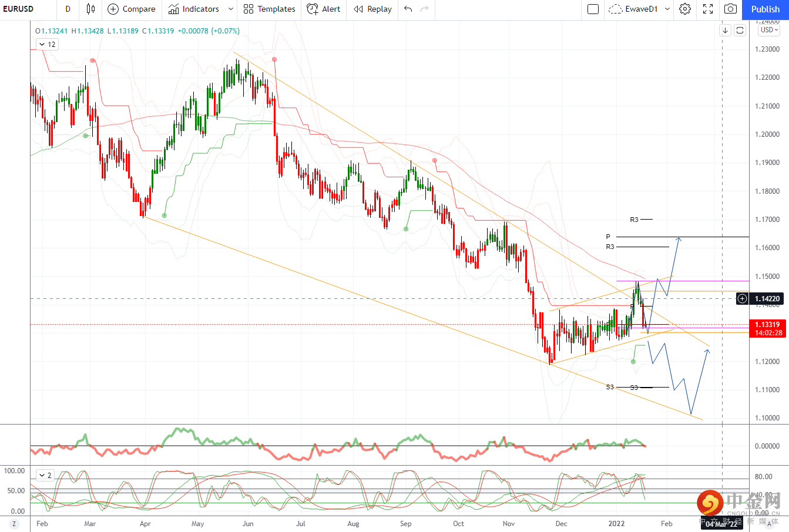Redo the last chart action
Image resolution: width=789 pixels, height=532 pixels.
click(x=425, y=9)
